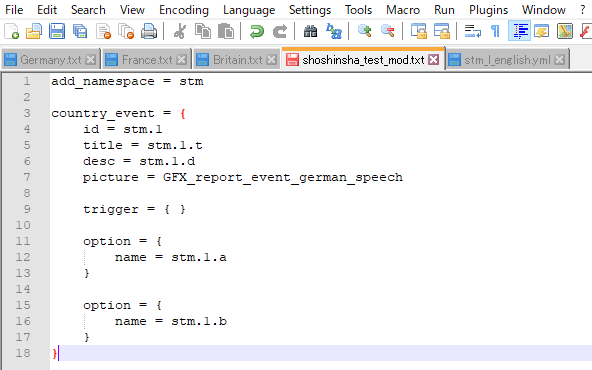Paste from clipboard toolbar icon
This screenshot has width=592, height=370.
(226, 31)
